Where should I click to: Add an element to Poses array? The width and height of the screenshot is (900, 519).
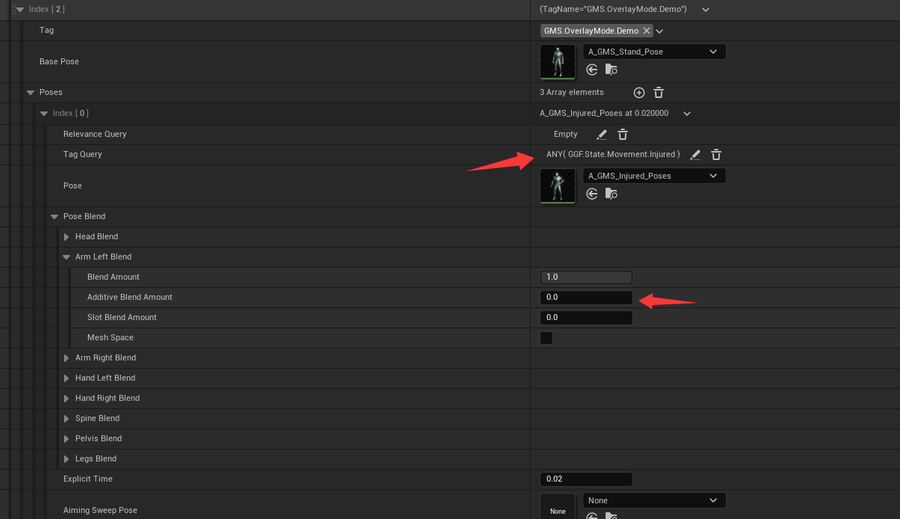(x=639, y=92)
